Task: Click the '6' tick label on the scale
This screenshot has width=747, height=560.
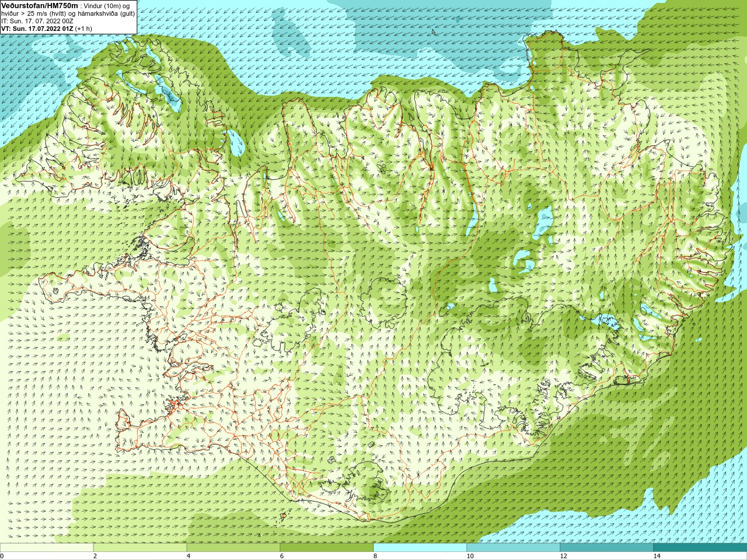Action: click(x=282, y=556)
